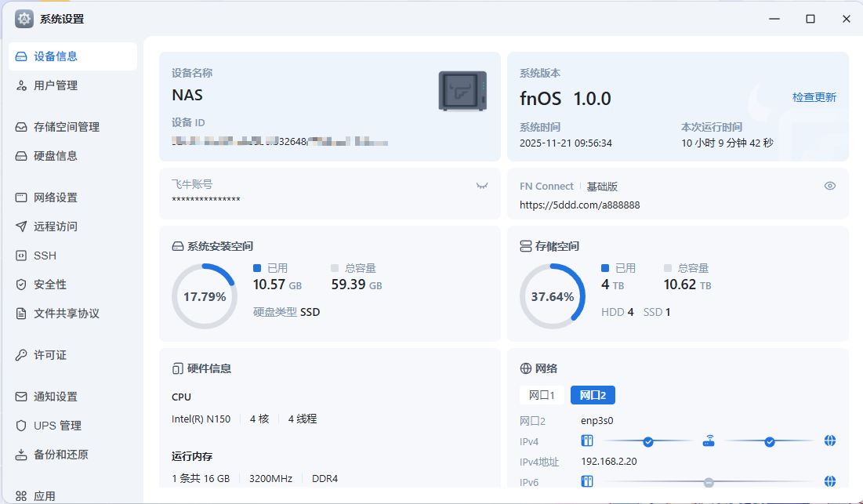
Task: Click the NAS device thumbnail image
Action: point(462,91)
